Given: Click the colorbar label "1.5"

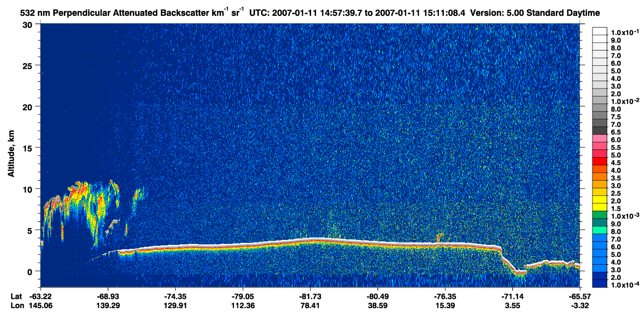Looking at the screenshot, I should click(616, 209).
